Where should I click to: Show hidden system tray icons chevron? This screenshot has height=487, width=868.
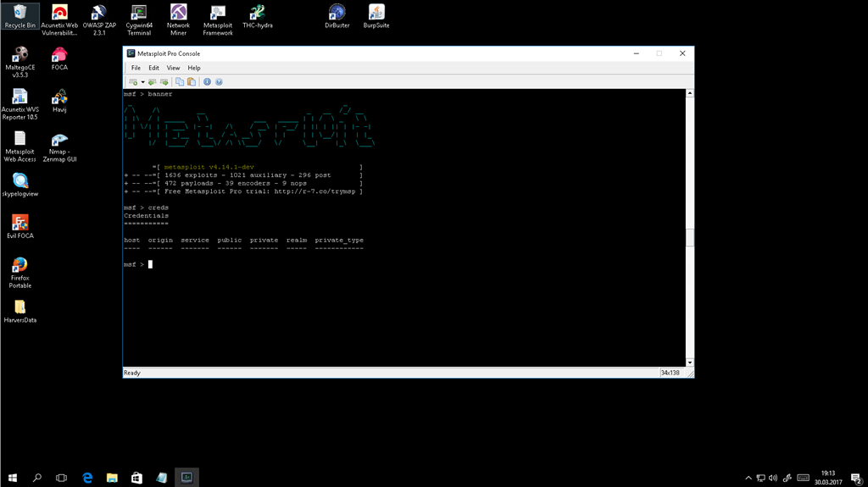pyautogui.click(x=748, y=479)
